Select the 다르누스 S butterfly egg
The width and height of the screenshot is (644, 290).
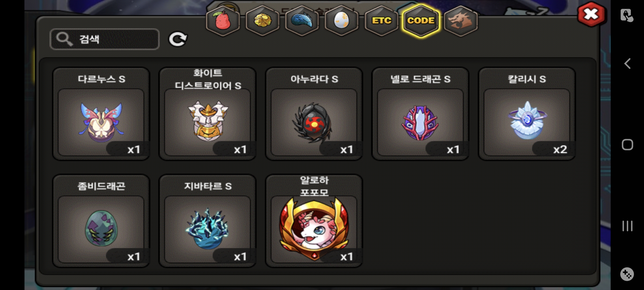click(x=101, y=114)
